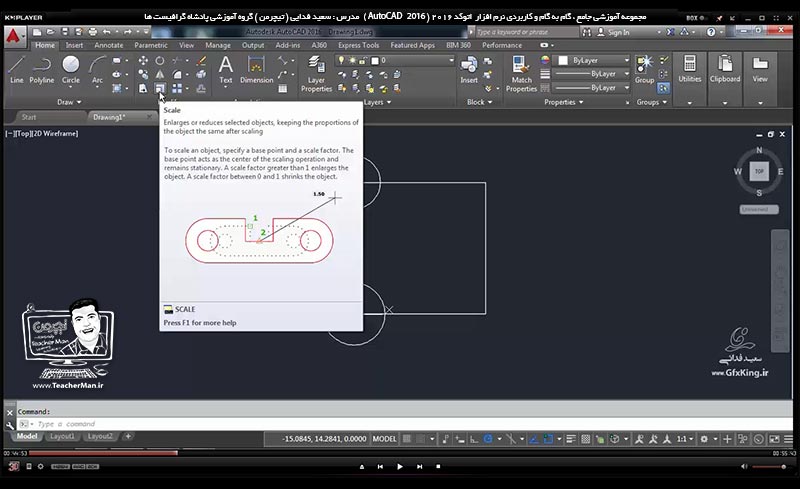Select the Polyline tool
The height and width of the screenshot is (489, 800).
tap(41, 69)
